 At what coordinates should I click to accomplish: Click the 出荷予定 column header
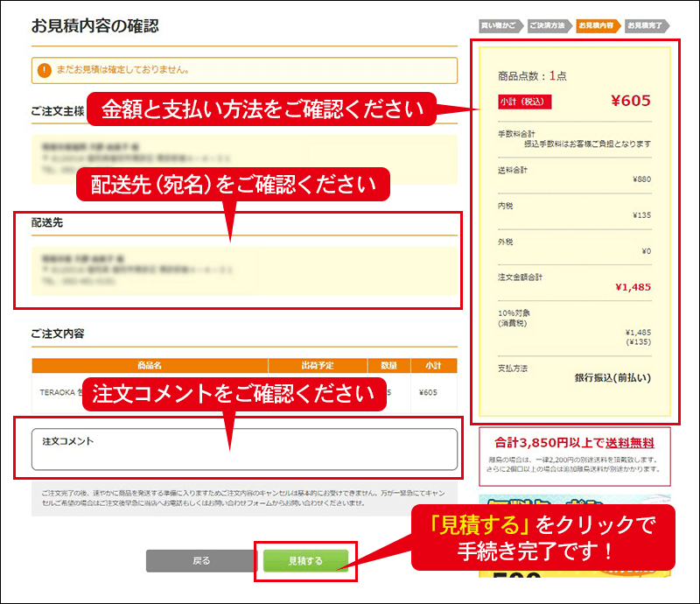coord(315,366)
